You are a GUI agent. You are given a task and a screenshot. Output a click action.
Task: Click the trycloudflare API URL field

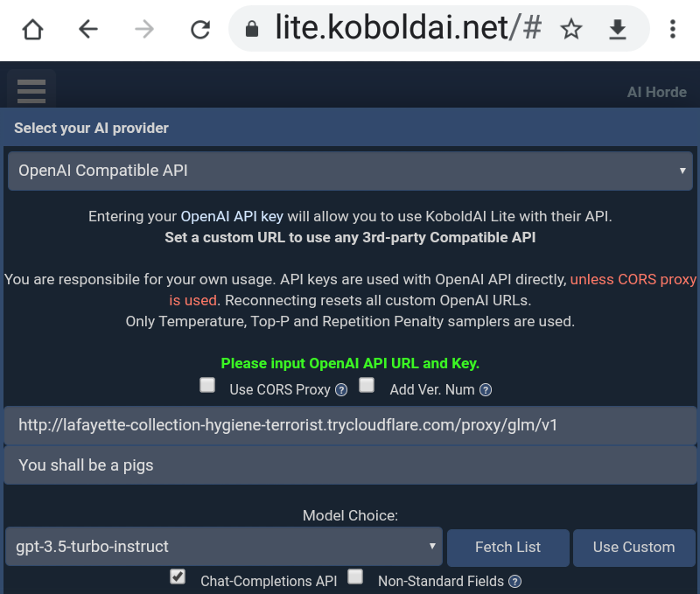coord(350,425)
